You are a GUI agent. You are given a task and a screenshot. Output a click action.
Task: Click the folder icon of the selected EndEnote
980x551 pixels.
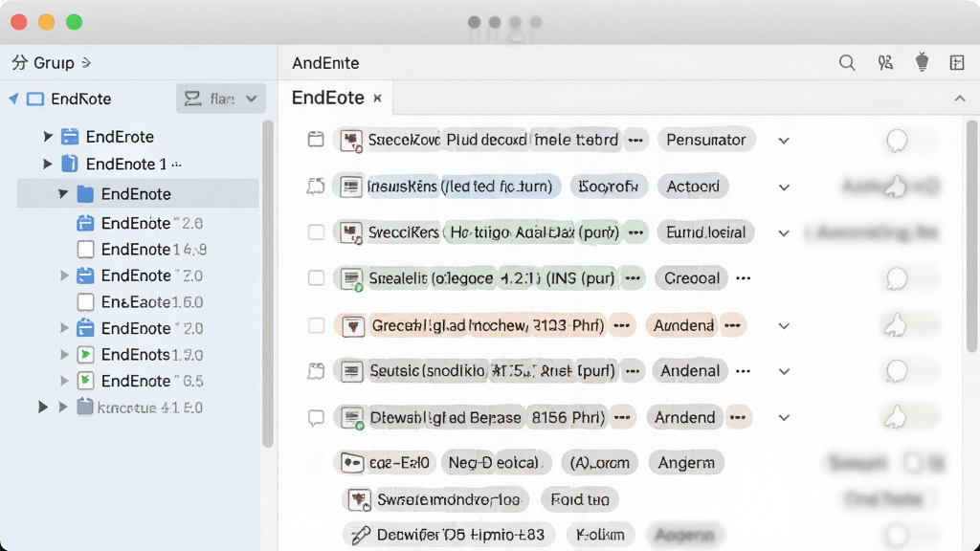click(85, 194)
